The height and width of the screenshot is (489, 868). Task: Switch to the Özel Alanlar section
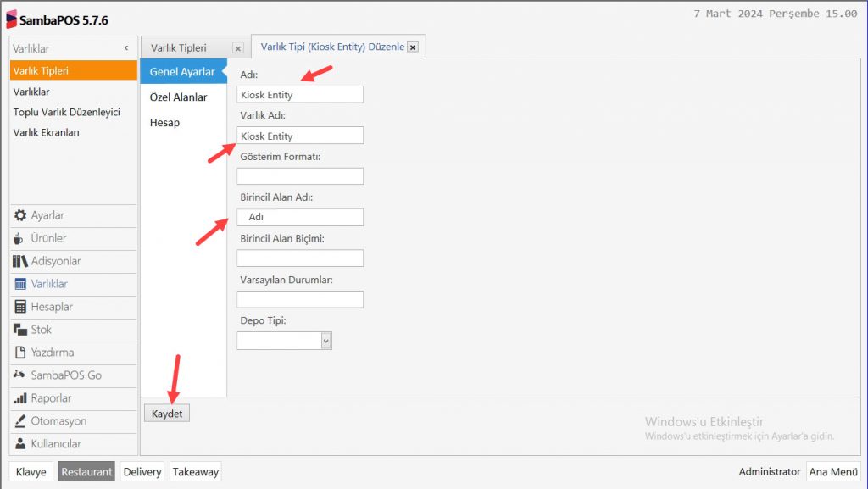point(178,97)
